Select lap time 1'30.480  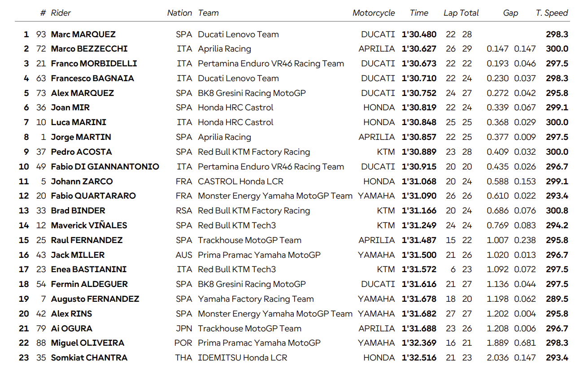click(419, 35)
